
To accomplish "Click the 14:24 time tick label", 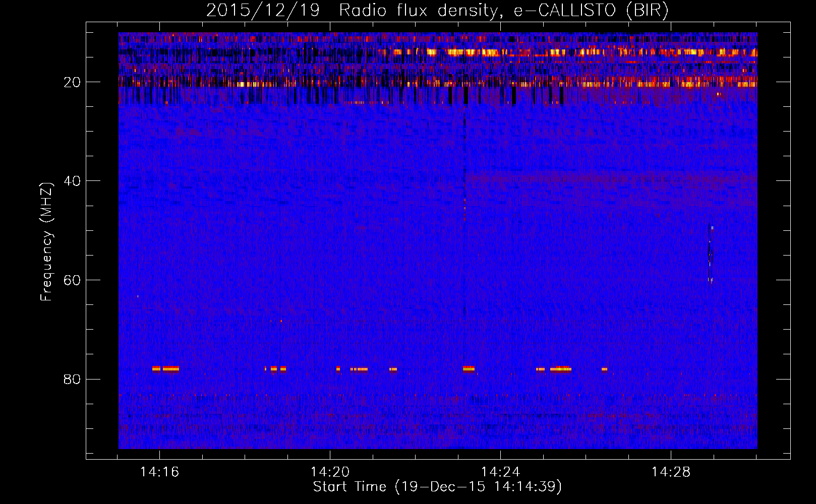I will 500,472.
